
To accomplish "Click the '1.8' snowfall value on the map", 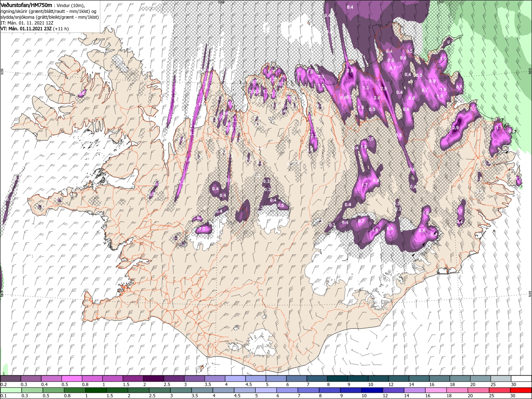I will [x=364, y=147].
